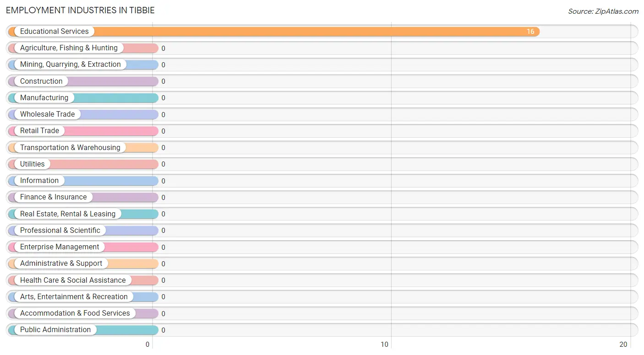
Task: Select Accommodation & Food Services label
Action: click(75, 313)
